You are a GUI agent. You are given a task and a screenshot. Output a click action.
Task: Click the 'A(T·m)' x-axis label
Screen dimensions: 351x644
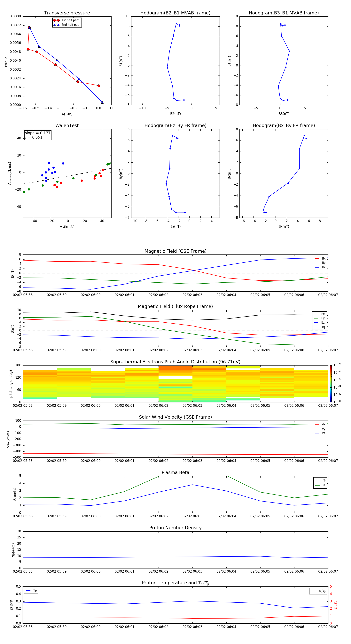67,114
